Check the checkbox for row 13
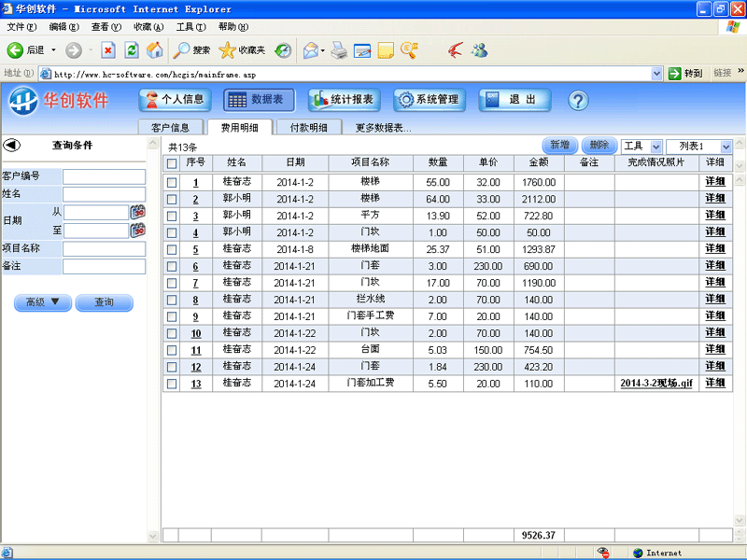The width and height of the screenshot is (747, 560). point(171,384)
